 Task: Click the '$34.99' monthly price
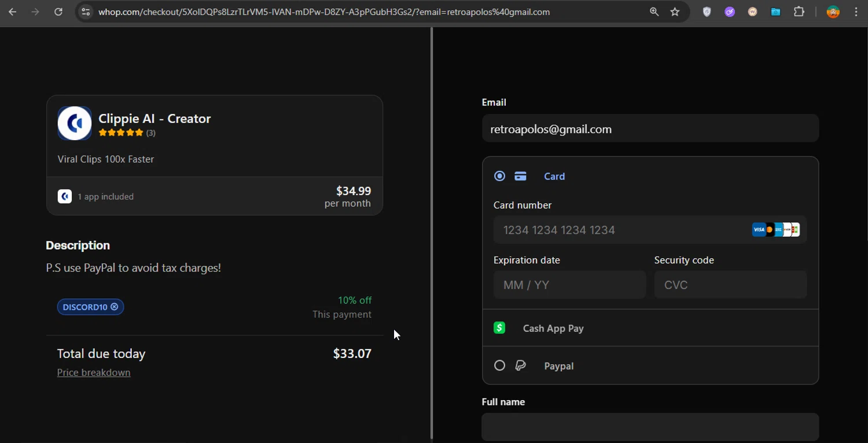click(x=354, y=191)
